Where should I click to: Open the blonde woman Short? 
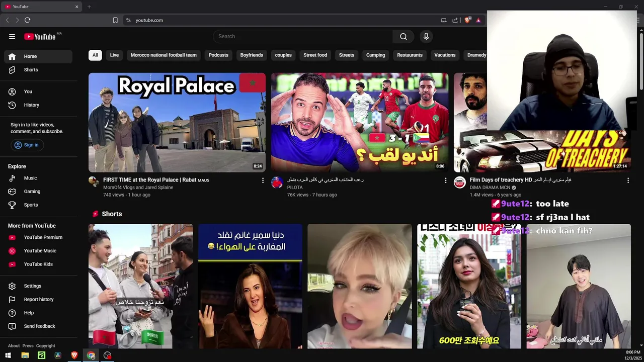tap(359, 286)
